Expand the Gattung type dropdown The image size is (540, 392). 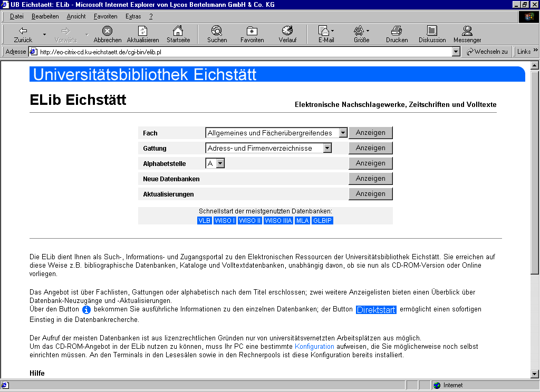[x=327, y=148]
